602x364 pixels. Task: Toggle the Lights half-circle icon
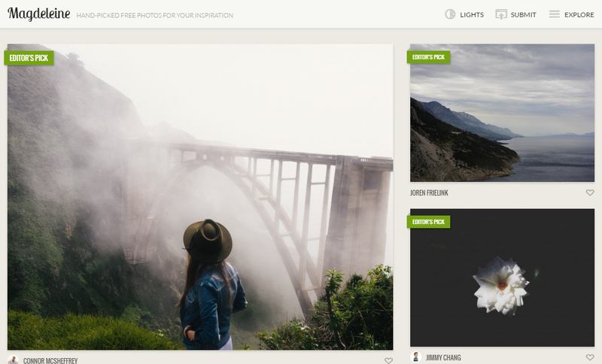(x=451, y=14)
